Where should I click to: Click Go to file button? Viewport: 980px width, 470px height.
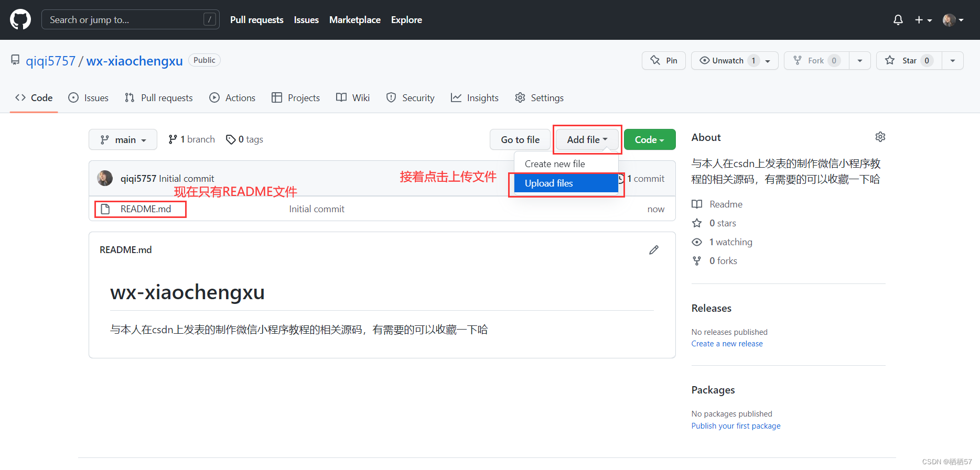click(x=520, y=139)
